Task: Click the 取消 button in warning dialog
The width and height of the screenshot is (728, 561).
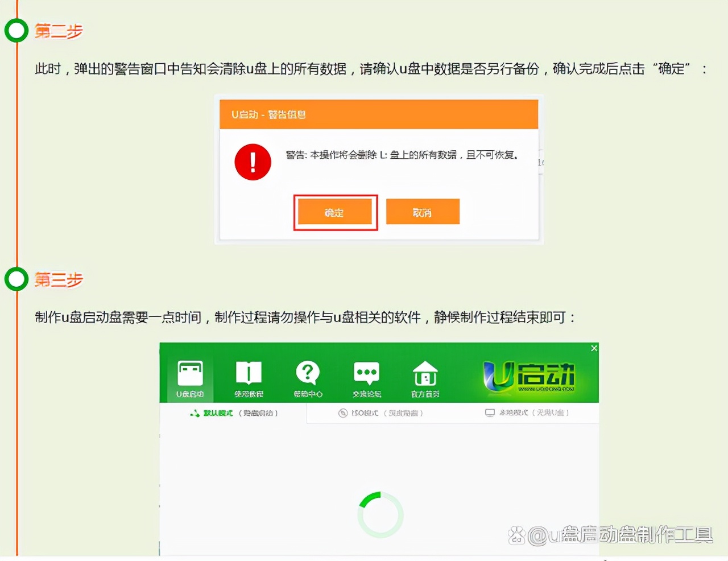Action: [x=423, y=212]
